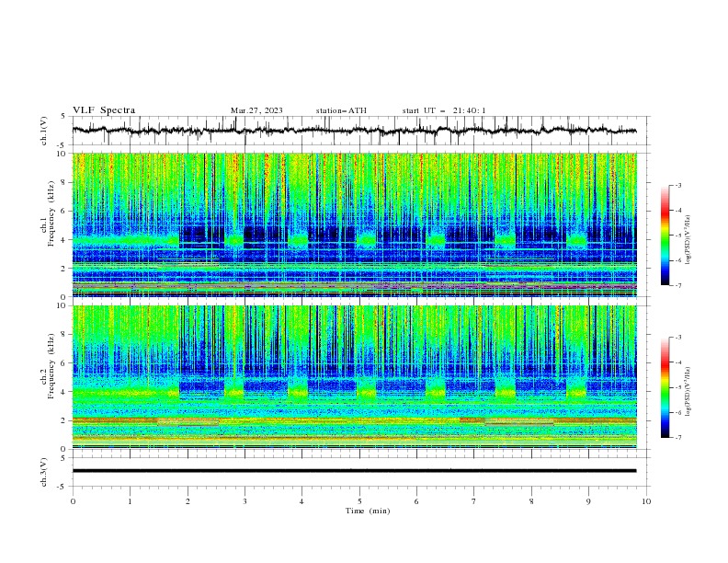Click the date text "Mar.27, 2023"

tap(256, 110)
